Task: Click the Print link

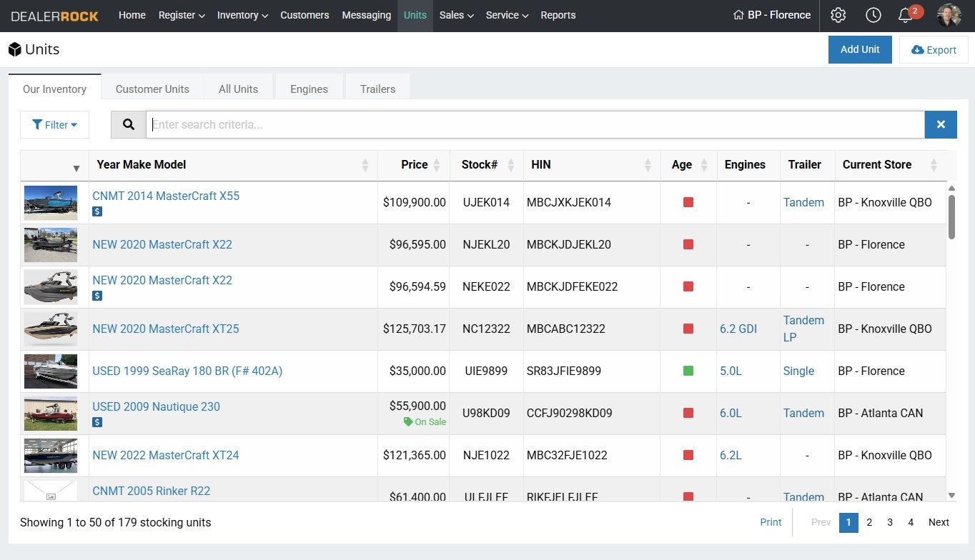Action: coord(771,522)
